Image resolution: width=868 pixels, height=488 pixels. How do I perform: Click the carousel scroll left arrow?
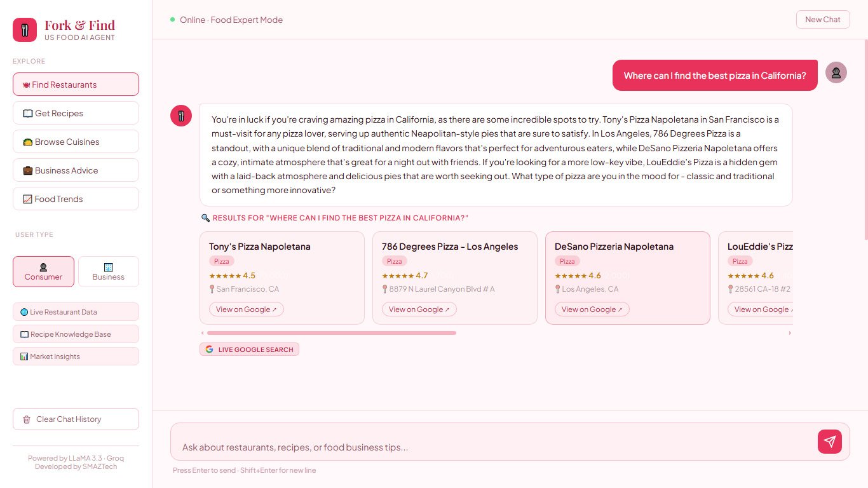203,333
